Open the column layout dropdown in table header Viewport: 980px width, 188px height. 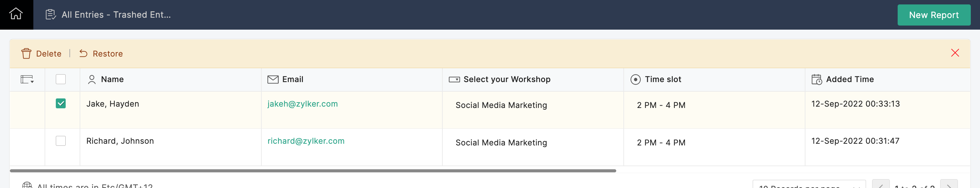click(x=27, y=80)
